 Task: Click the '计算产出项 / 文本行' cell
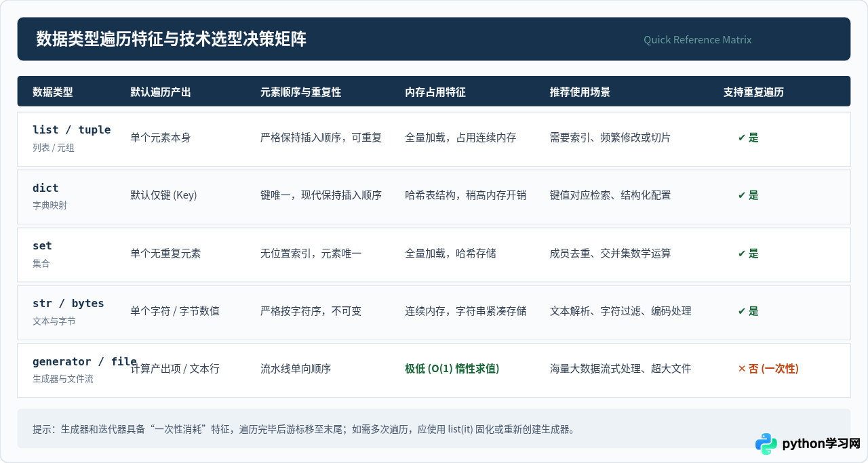click(x=175, y=369)
